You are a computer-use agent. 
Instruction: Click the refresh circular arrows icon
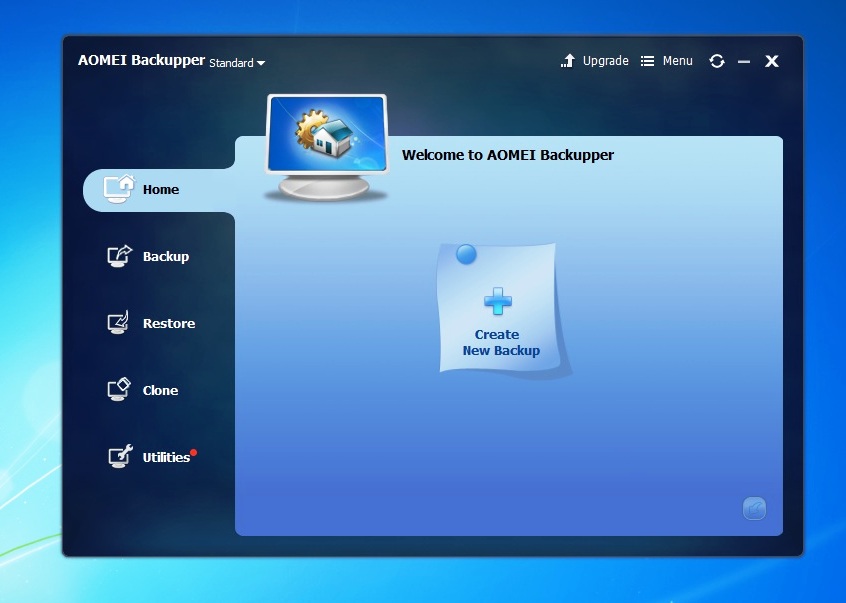[x=717, y=61]
